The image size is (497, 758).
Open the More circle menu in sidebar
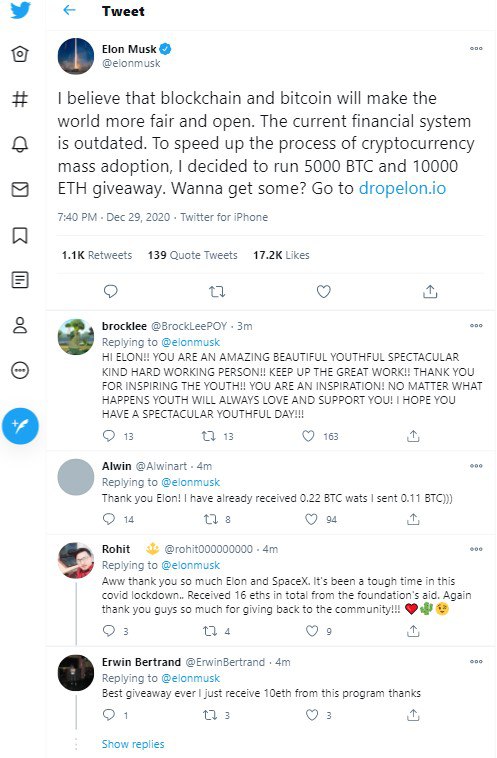(20, 371)
